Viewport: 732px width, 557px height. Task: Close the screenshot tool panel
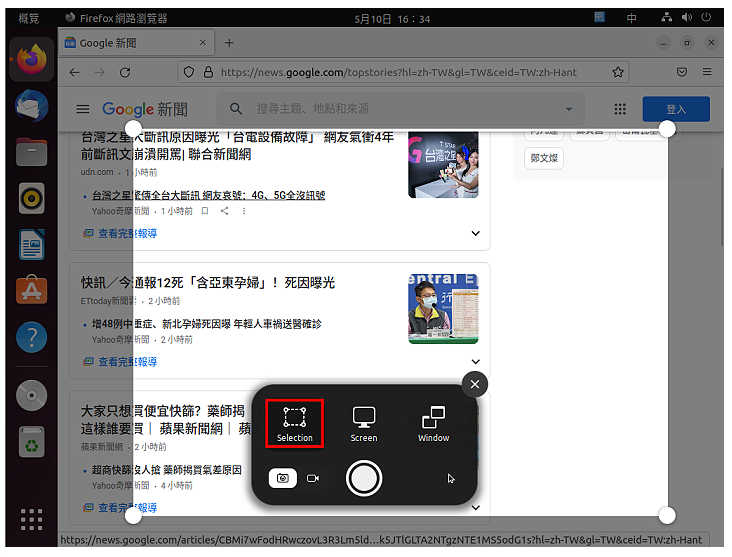475,384
